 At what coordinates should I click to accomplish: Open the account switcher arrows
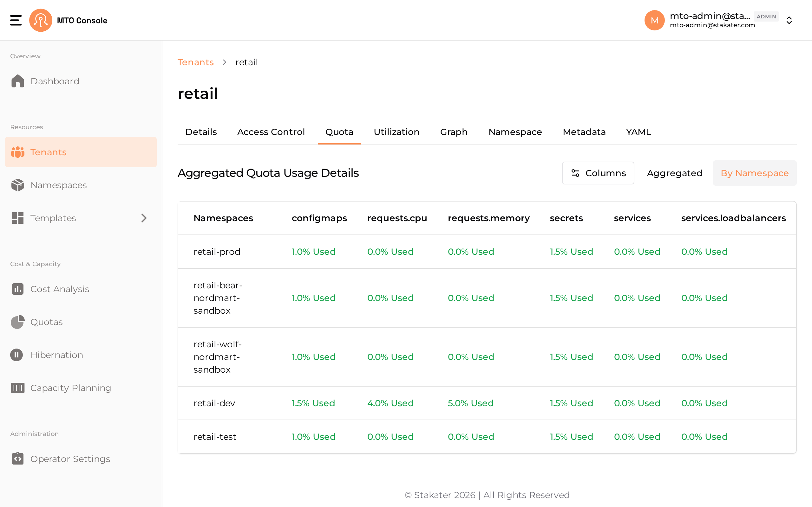789,20
